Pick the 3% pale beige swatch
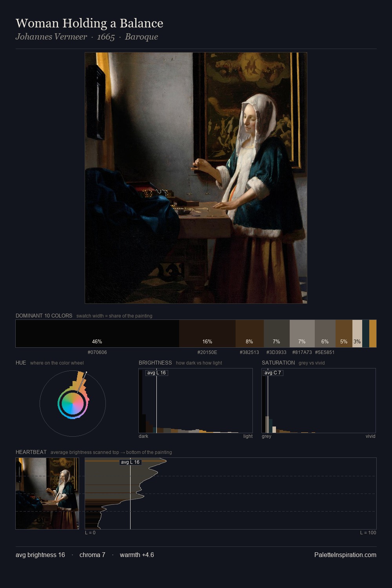 click(357, 334)
